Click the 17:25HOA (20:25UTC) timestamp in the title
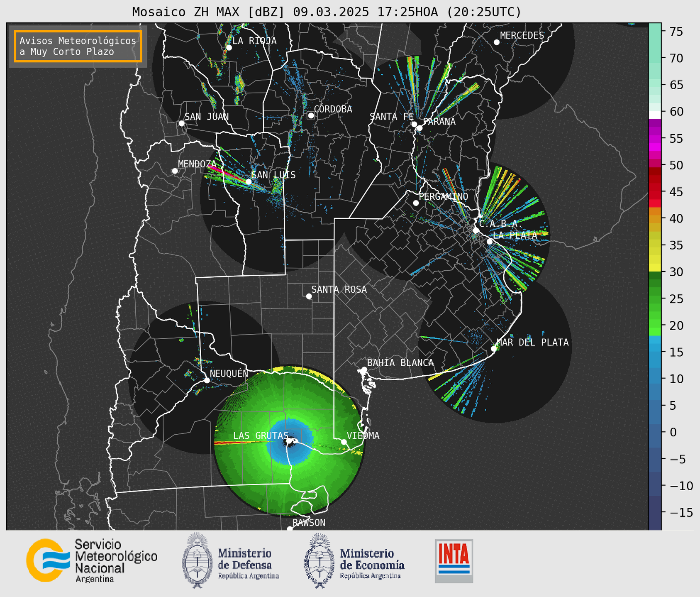 (449, 12)
